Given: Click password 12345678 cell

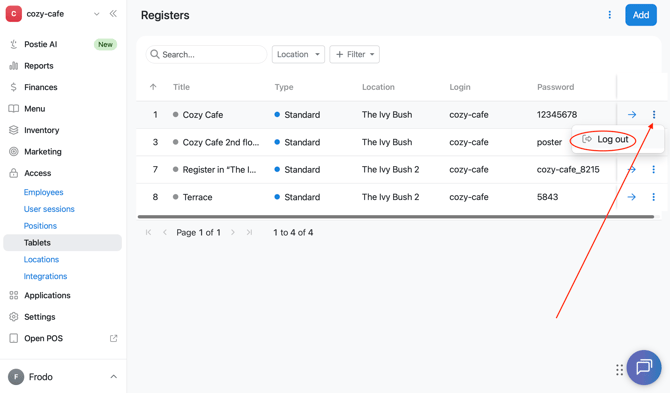Looking at the screenshot, I should point(557,114).
